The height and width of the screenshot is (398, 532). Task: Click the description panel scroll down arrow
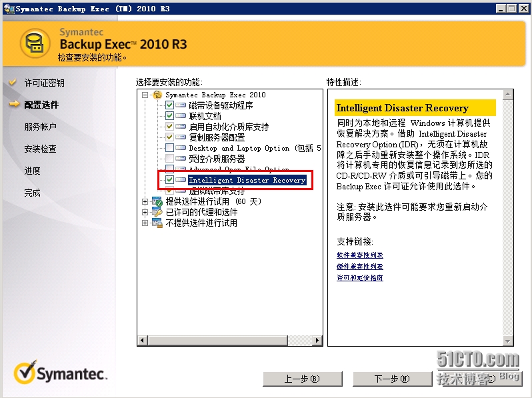[x=507, y=341]
